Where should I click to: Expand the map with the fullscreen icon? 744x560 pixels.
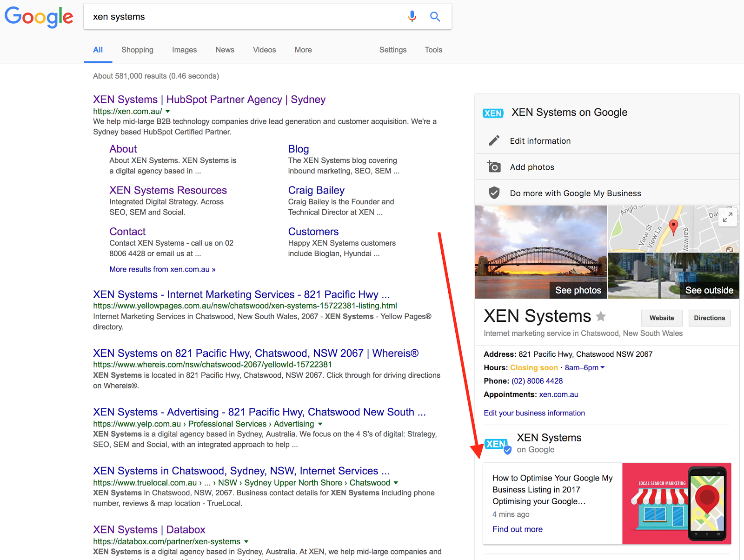pos(727,217)
